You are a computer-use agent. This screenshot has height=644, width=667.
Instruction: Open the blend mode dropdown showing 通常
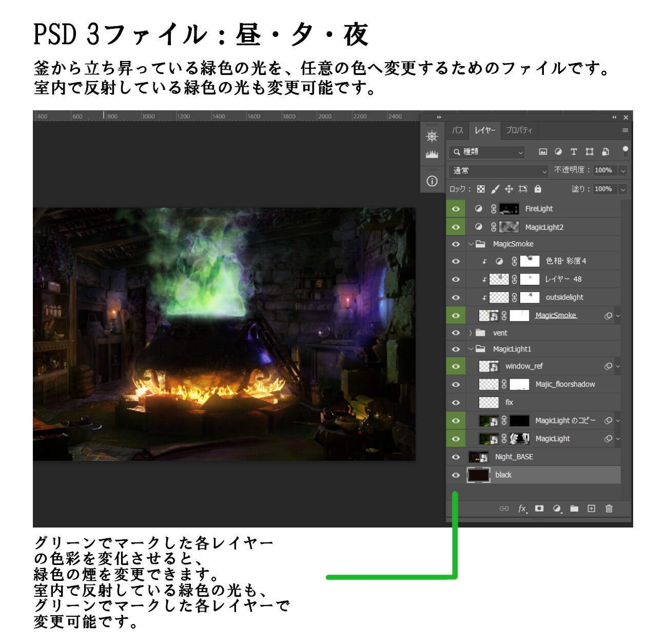[496, 171]
